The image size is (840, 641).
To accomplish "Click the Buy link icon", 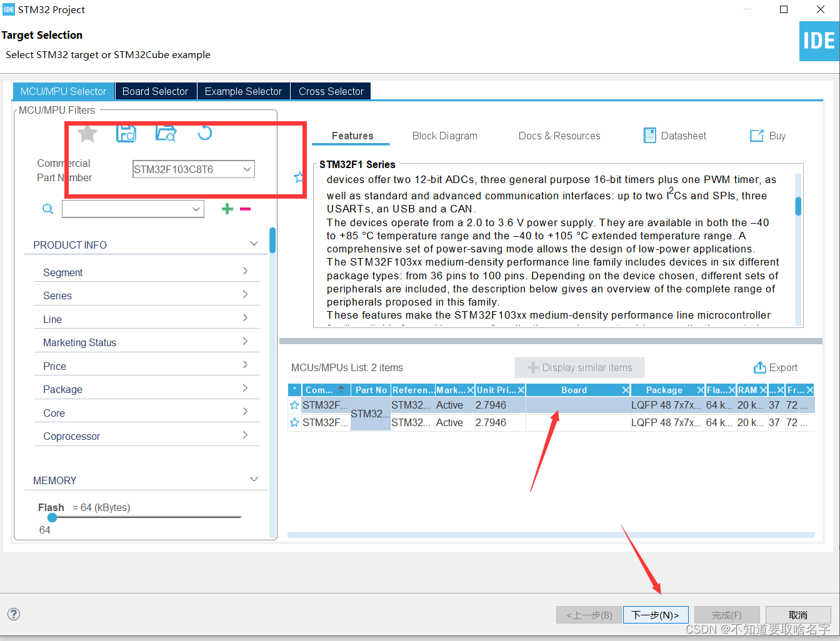I will (757, 136).
